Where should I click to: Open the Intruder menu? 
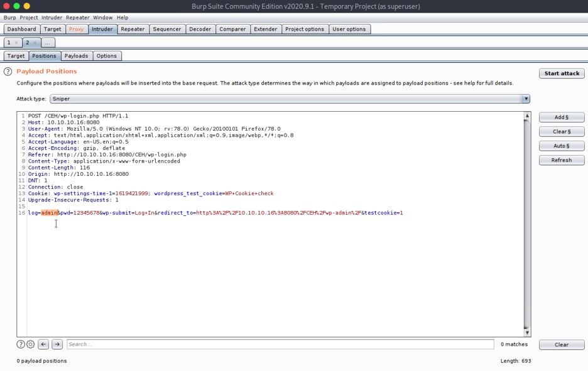tap(52, 18)
